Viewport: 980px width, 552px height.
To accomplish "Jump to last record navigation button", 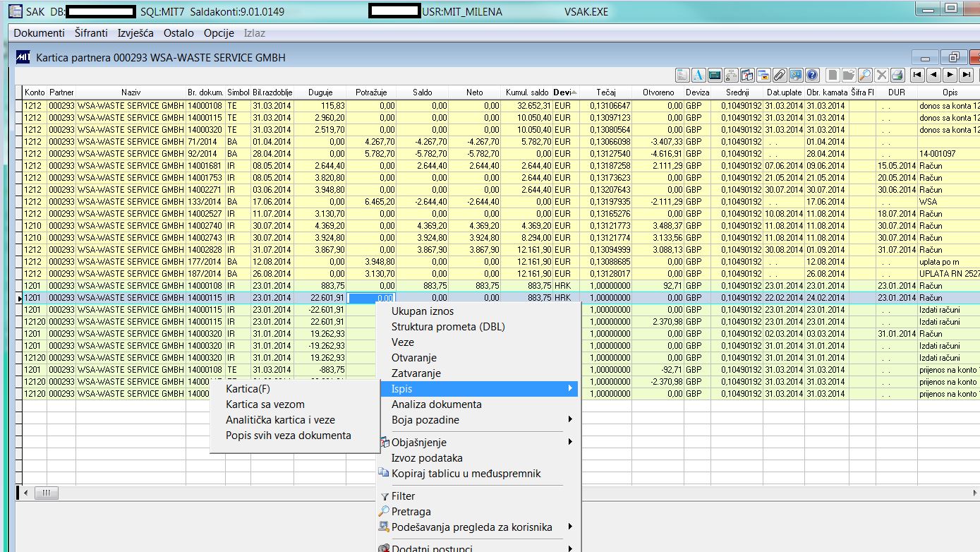I will click(x=967, y=75).
